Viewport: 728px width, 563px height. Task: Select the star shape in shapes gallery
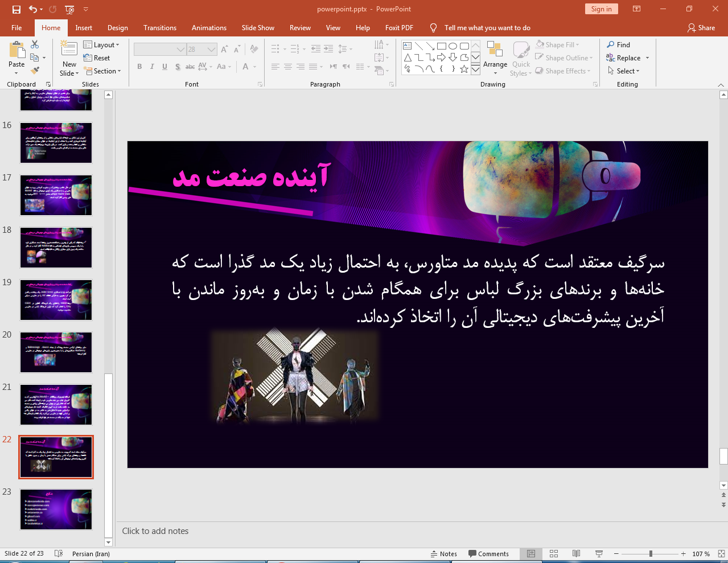(464, 69)
